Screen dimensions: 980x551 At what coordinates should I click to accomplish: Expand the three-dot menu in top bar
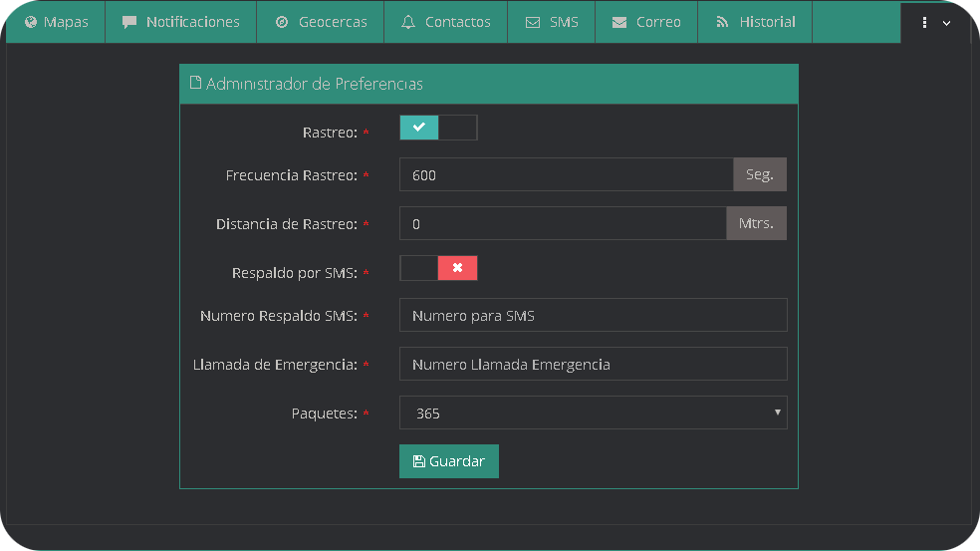tap(934, 23)
